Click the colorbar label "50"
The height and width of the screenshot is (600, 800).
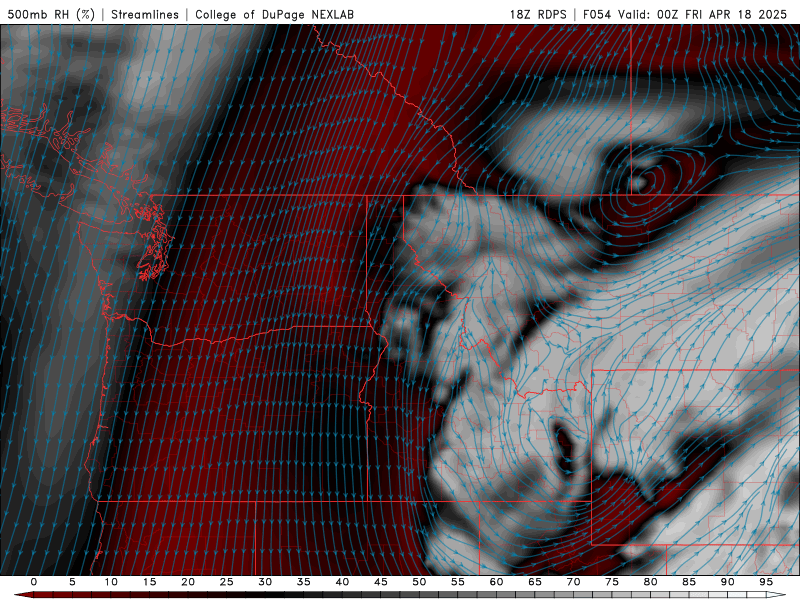coord(419,582)
